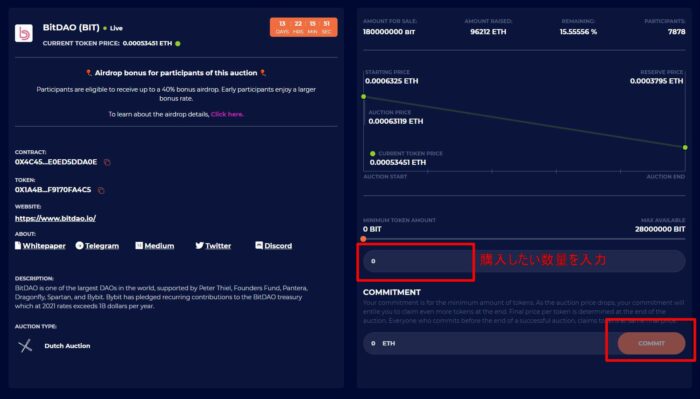The height and width of the screenshot is (399, 700).
Task: Open airdrop details via Click here
Action: pyautogui.click(x=227, y=114)
